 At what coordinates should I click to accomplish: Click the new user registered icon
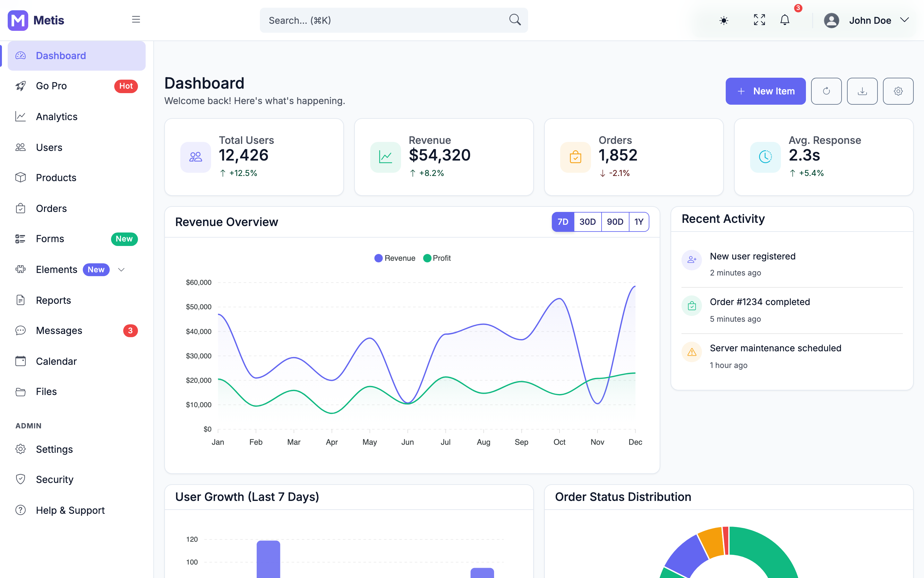(691, 260)
